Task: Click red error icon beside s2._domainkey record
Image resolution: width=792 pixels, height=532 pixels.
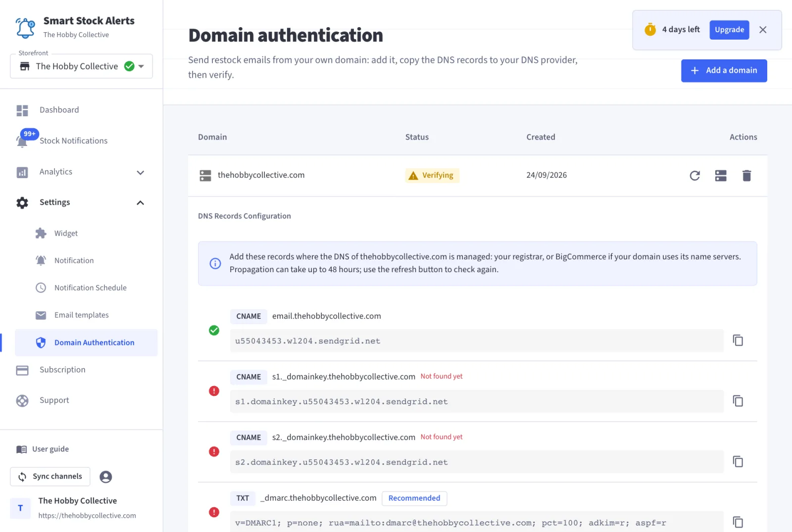Action: coord(214,451)
